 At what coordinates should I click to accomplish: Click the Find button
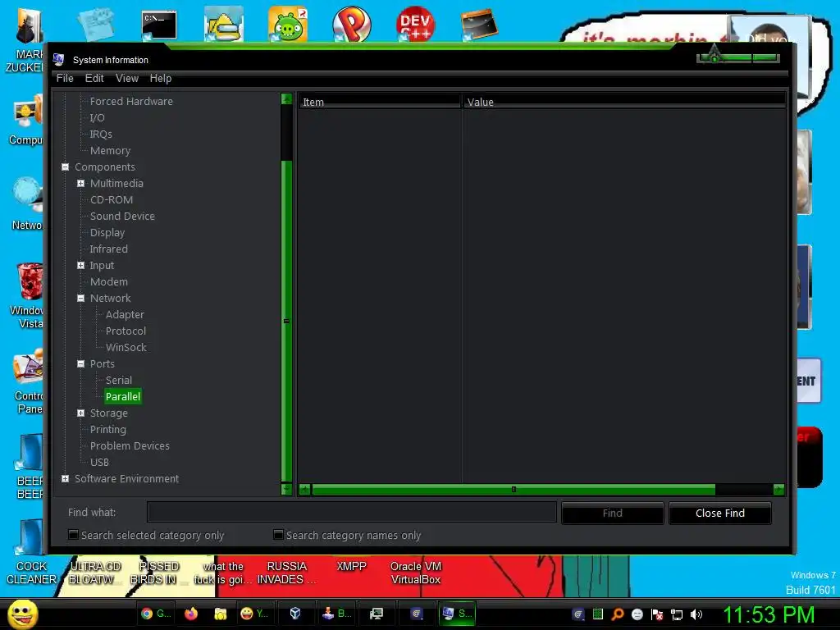(612, 514)
